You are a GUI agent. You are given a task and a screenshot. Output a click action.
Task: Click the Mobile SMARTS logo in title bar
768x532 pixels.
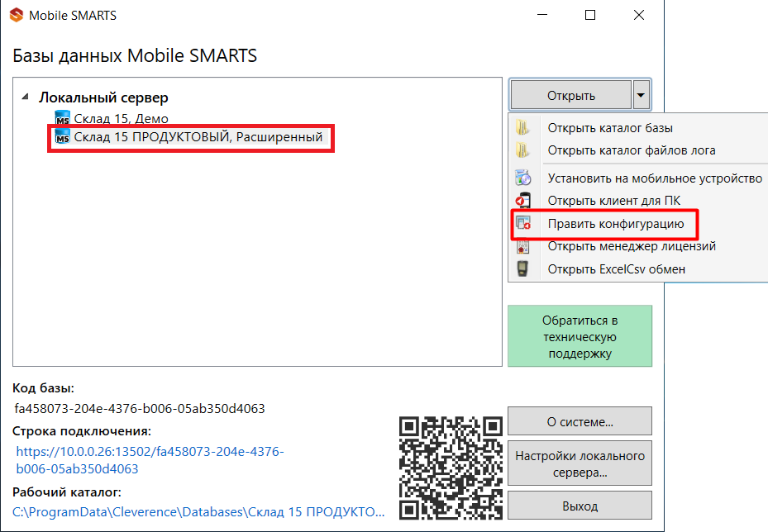17,15
